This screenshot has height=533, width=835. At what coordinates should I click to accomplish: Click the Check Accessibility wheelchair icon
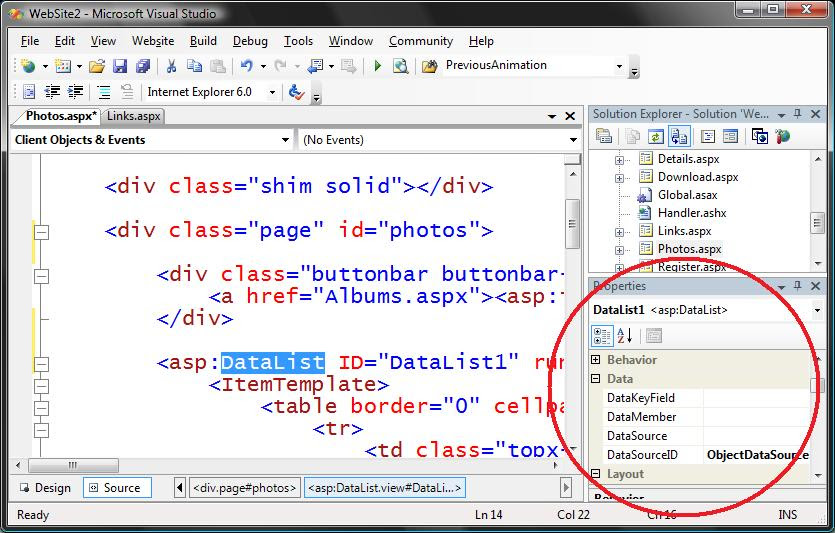pos(296,92)
